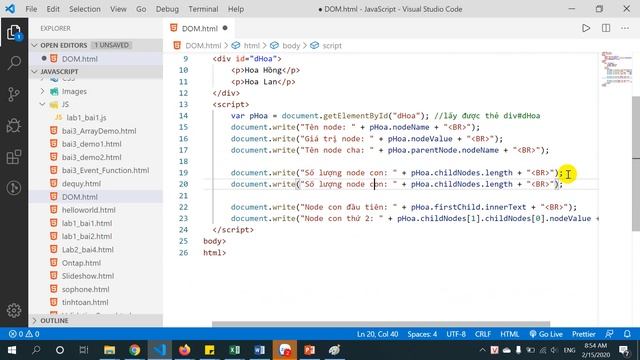Click errors and warnings status indicator
Image resolution: width=640 pixels, height=360 pixels.
[x=24, y=334]
